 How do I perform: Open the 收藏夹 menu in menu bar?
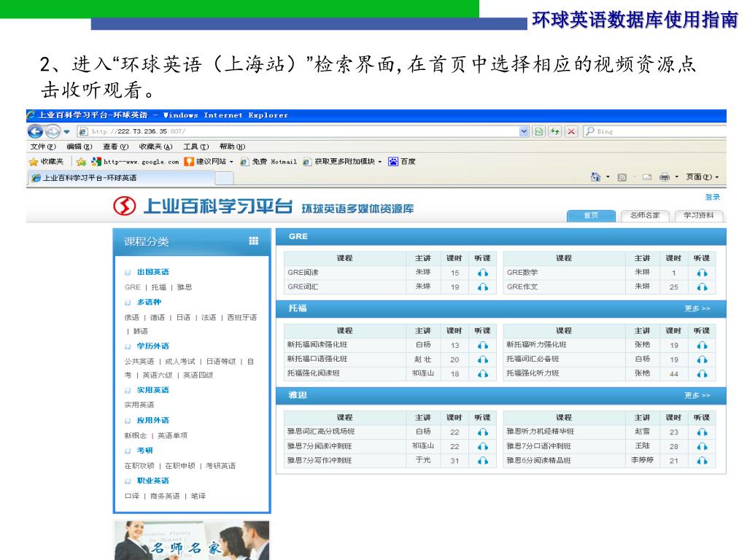155,147
